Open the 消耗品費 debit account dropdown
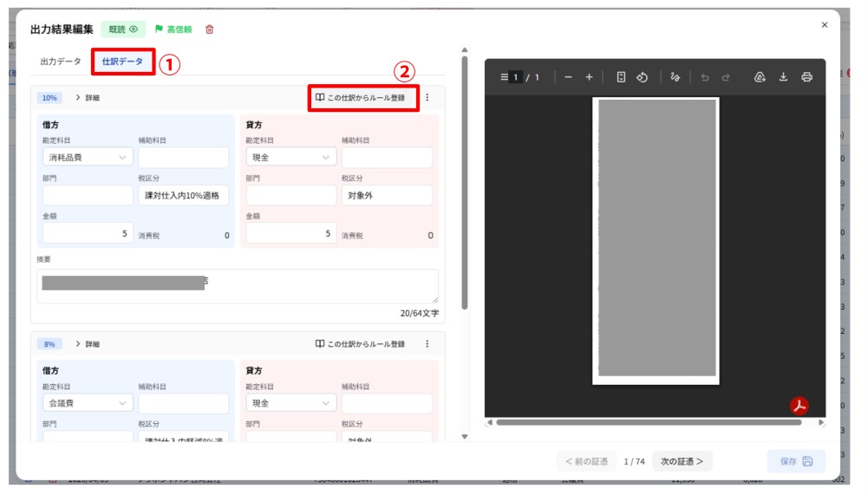This screenshot has height=495, width=868. (88, 157)
